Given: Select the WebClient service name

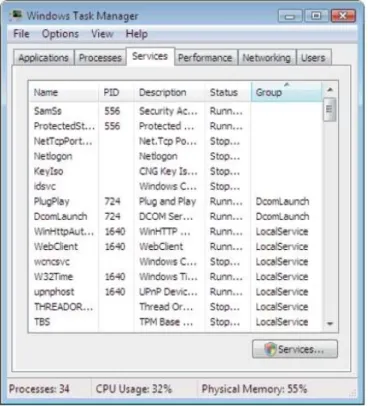Looking at the screenshot, I should tap(56, 246).
